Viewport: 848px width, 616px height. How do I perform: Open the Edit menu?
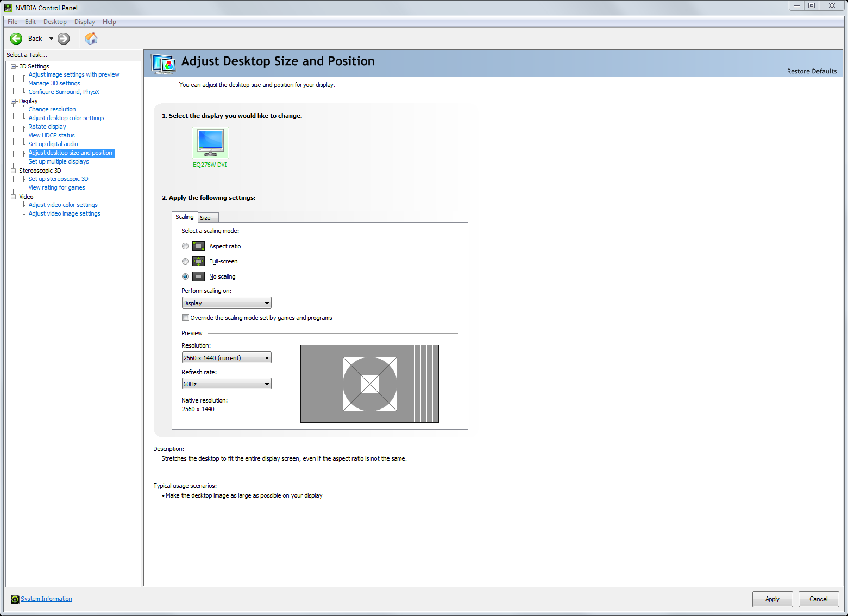click(x=30, y=22)
